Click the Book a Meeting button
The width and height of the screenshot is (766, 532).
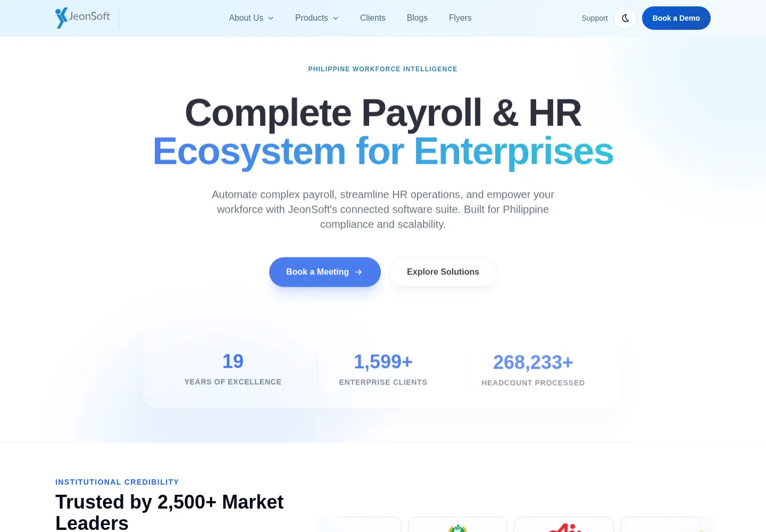coord(324,272)
